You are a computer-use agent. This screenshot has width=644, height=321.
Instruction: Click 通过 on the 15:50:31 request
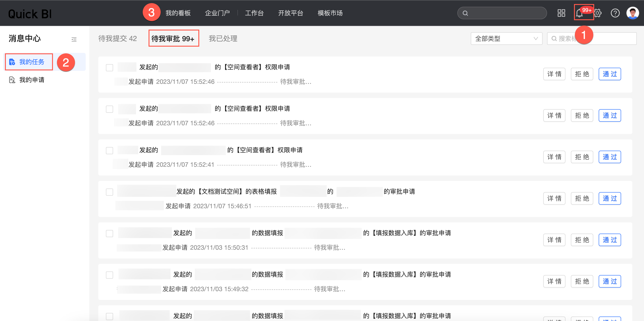pyautogui.click(x=610, y=240)
